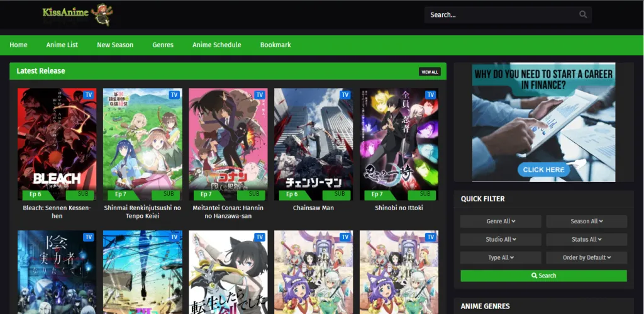
Task: Open the blue street scene poster in second row
Action: (143, 272)
